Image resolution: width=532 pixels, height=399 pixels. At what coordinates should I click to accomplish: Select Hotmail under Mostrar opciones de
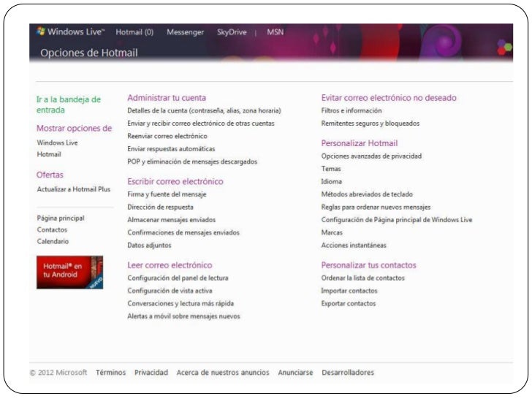click(x=49, y=154)
